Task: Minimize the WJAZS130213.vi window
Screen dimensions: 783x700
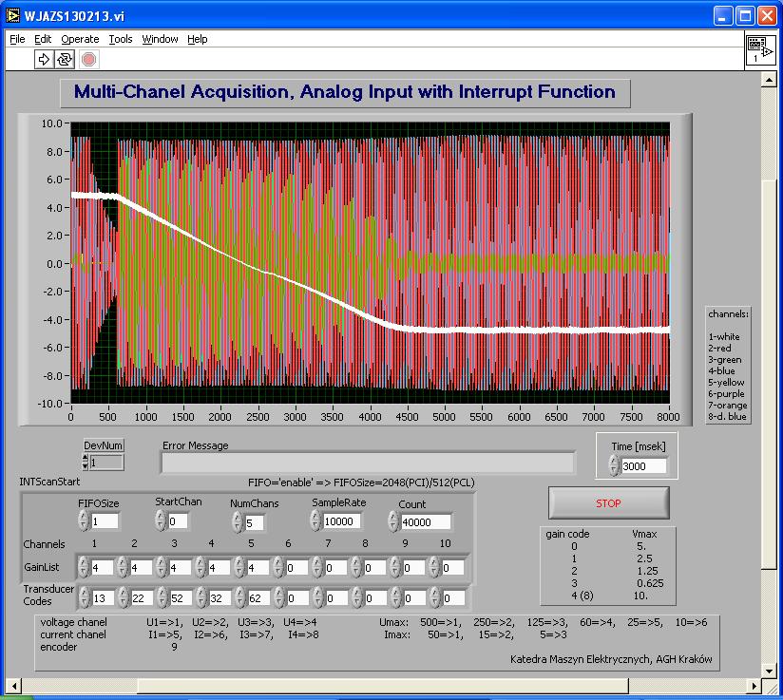Action: click(722, 16)
